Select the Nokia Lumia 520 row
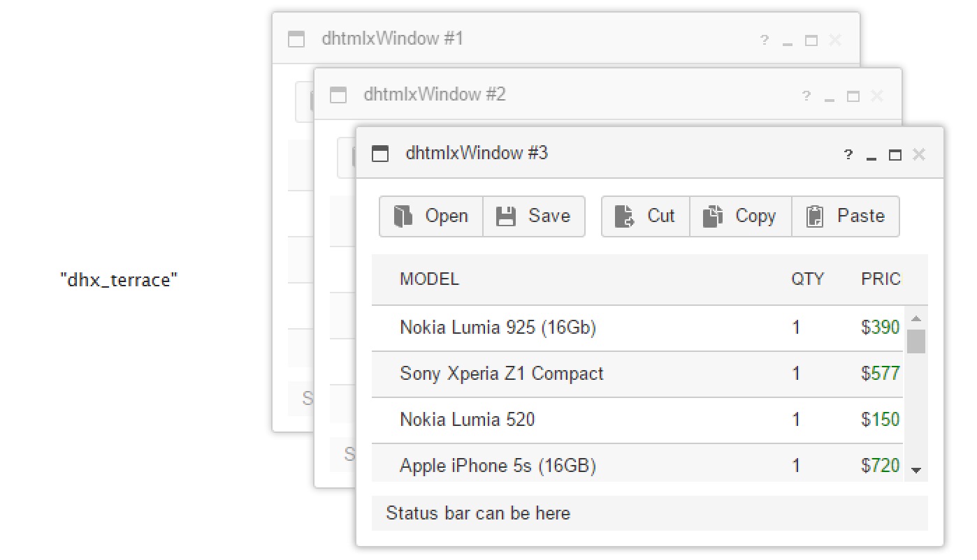The image size is (977, 560). coord(637,420)
